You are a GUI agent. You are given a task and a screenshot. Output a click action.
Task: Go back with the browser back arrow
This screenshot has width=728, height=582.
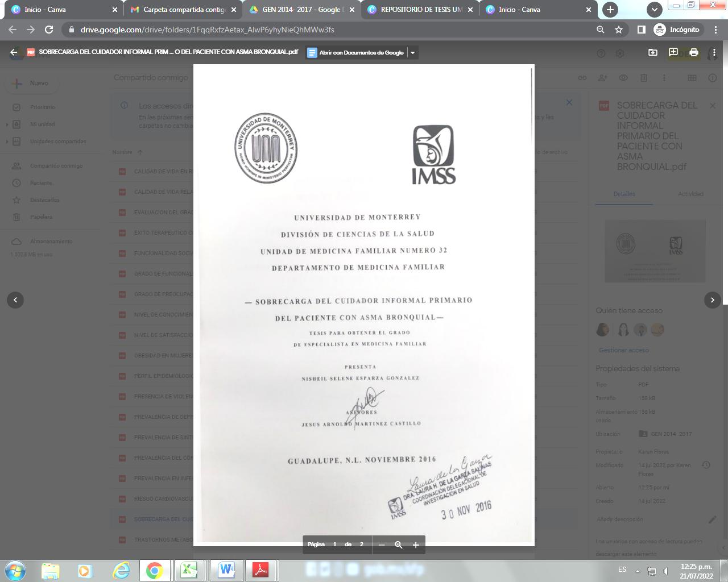[13, 30]
